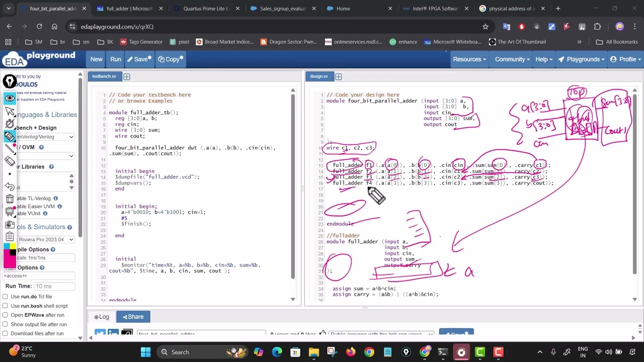Select the eraser tool in annotation toolbar
The width and height of the screenshot is (644, 362).
coord(10,161)
